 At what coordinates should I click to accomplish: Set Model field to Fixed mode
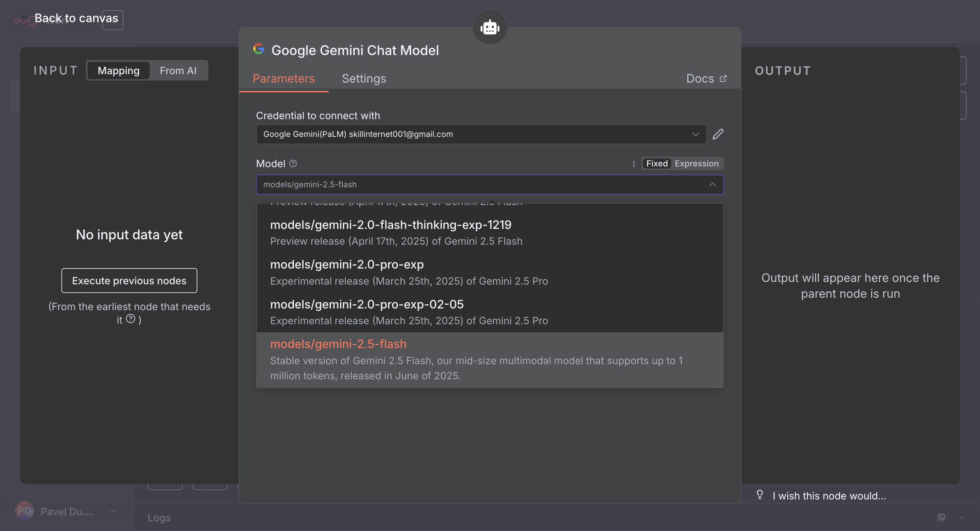point(656,163)
